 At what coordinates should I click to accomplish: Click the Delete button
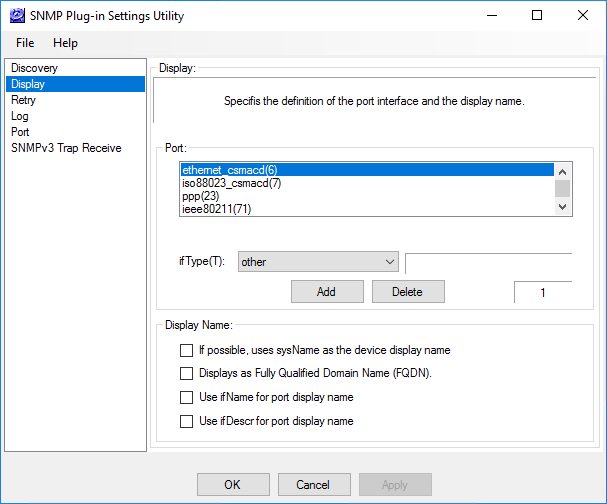[408, 292]
